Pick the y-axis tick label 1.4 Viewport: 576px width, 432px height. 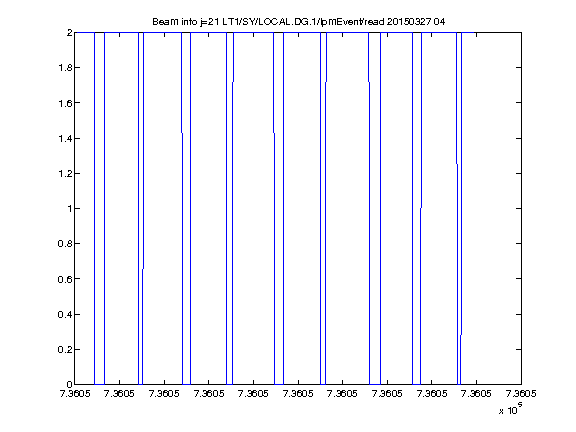pos(65,138)
